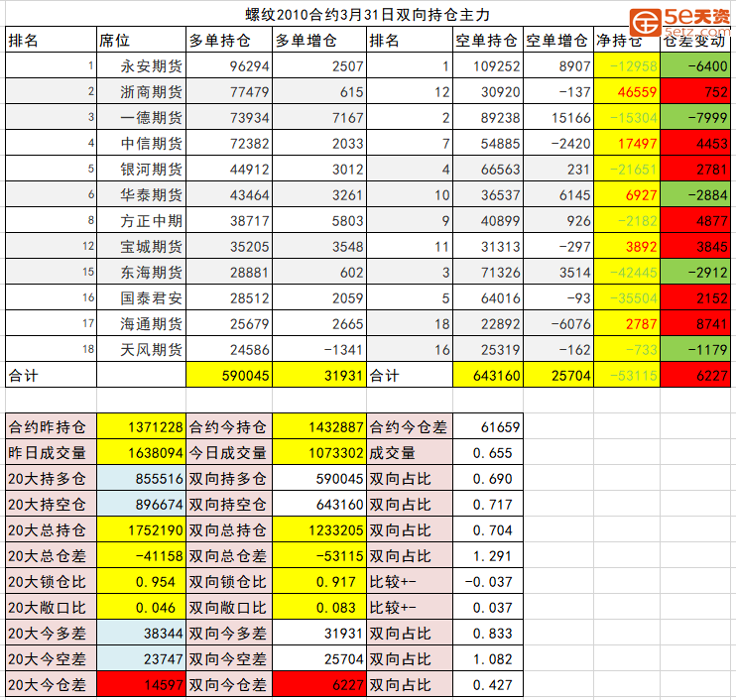Click the cell with value 61659
Viewport: 736px width, 700px height.
click(x=488, y=427)
